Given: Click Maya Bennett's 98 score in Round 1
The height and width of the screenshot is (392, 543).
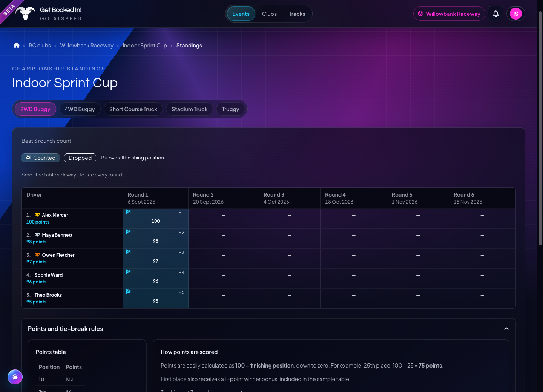Looking at the screenshot, I should click(156, 241).
